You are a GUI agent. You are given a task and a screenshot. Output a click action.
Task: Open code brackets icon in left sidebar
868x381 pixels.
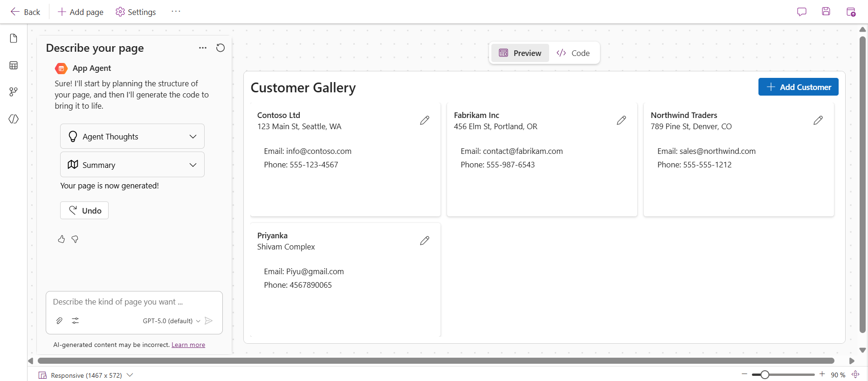(14, 119)
